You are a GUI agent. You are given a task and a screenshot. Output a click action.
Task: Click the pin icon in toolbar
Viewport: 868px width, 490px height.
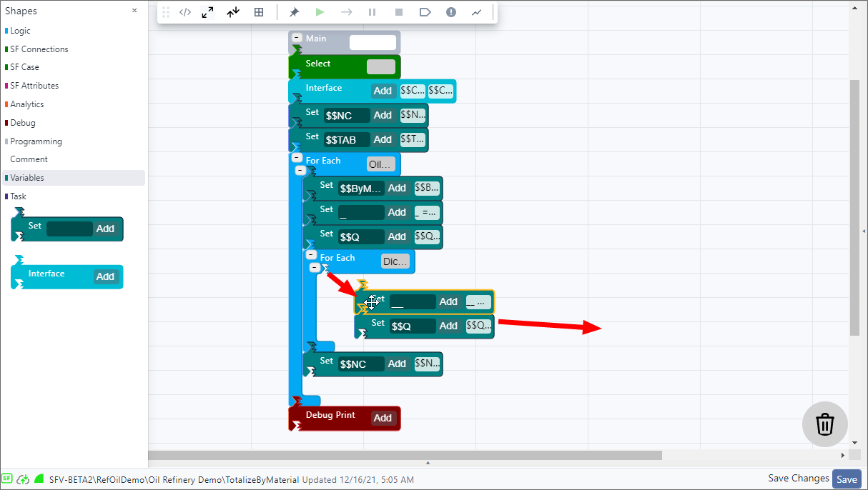tap(294, 12)
